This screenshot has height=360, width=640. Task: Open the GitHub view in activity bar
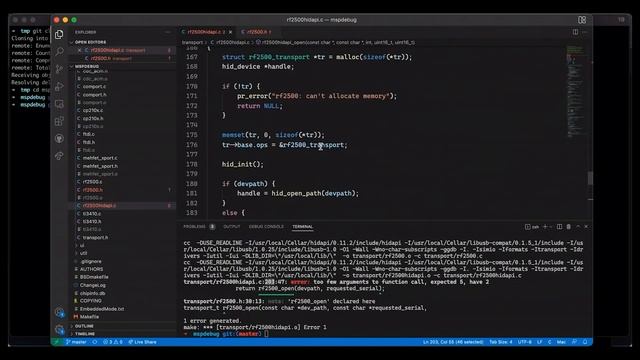coord(59,139)
